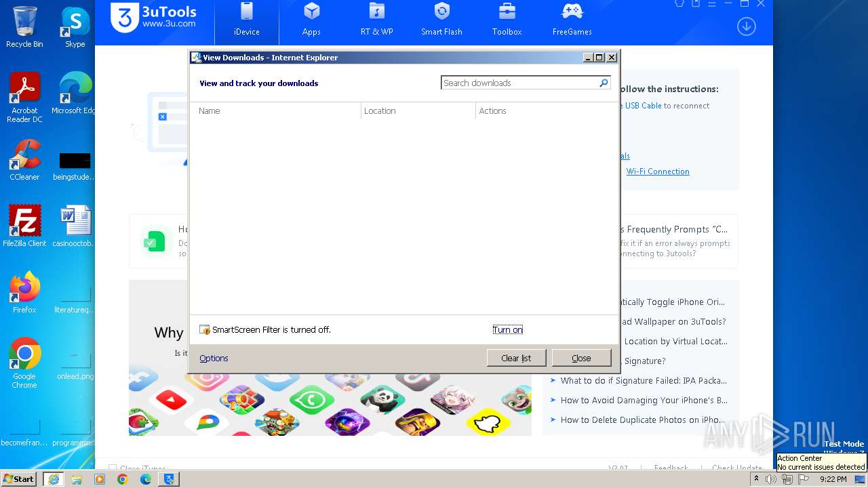868x488 pixels.
Task: Open 'How to Delete Duplicate Photos' article
Action: tap(643, 420)
